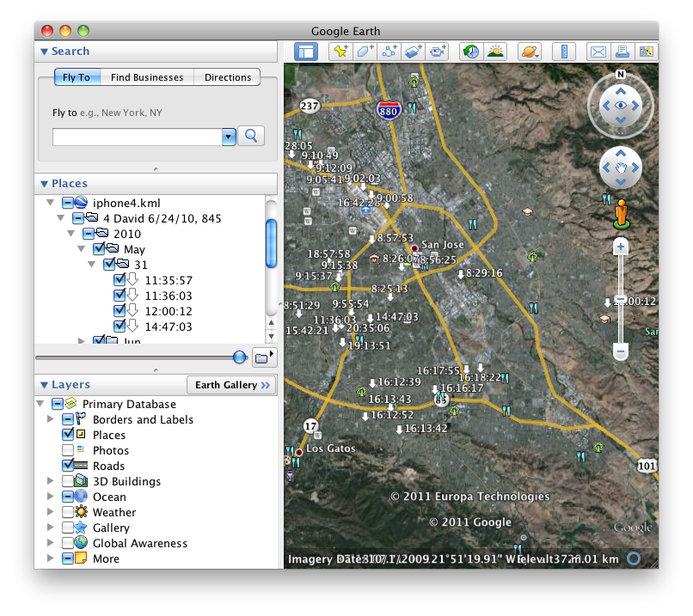Collapse the Places panel
This screenshot has height=616, width=693.
point(44,184)
